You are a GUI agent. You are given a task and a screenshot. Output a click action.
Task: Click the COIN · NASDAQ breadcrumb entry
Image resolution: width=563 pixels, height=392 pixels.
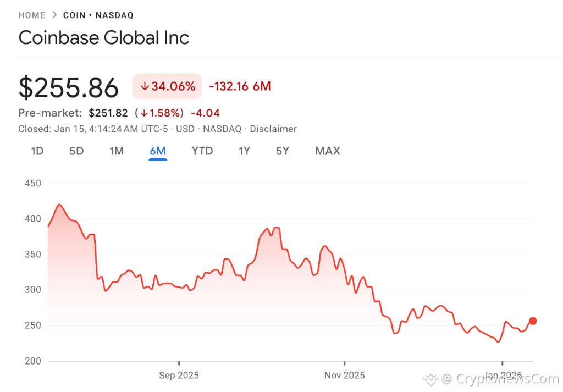98,15
